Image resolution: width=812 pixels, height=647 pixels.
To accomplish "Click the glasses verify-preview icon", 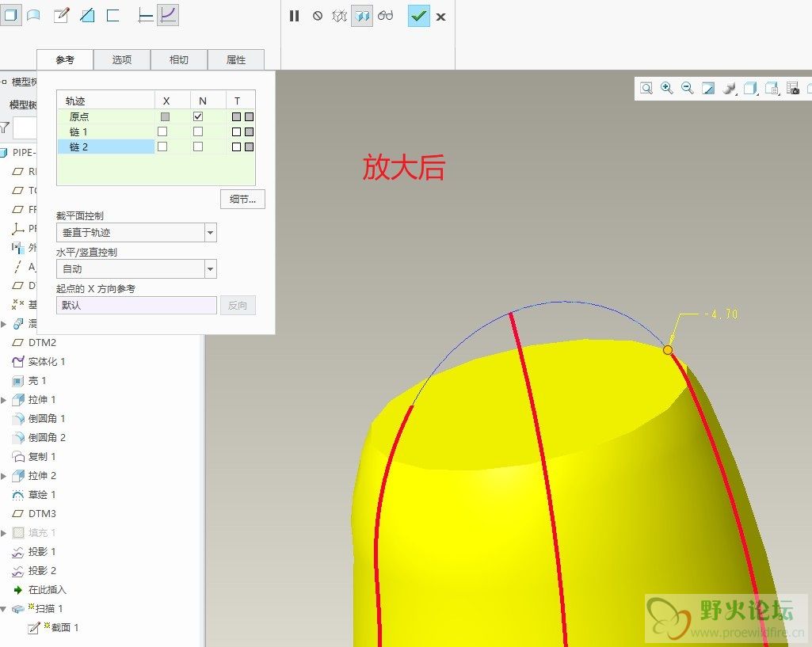I will [x=386, y=16].
